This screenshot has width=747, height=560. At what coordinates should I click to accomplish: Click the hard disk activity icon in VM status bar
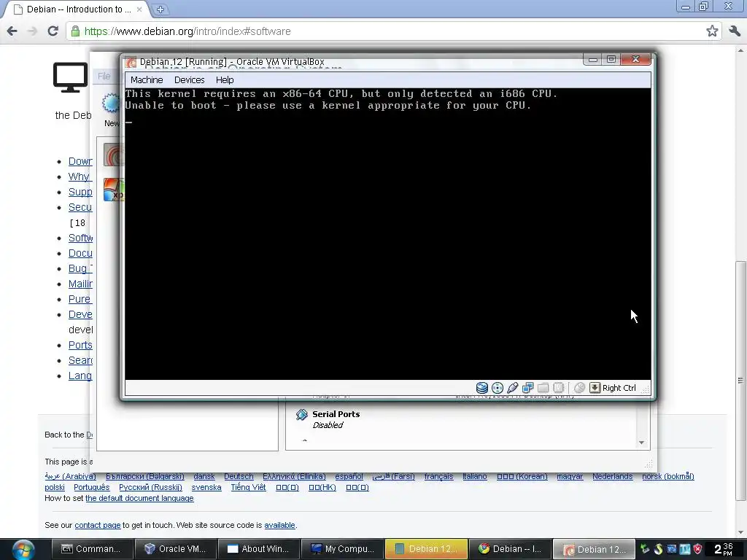point(481,388)
